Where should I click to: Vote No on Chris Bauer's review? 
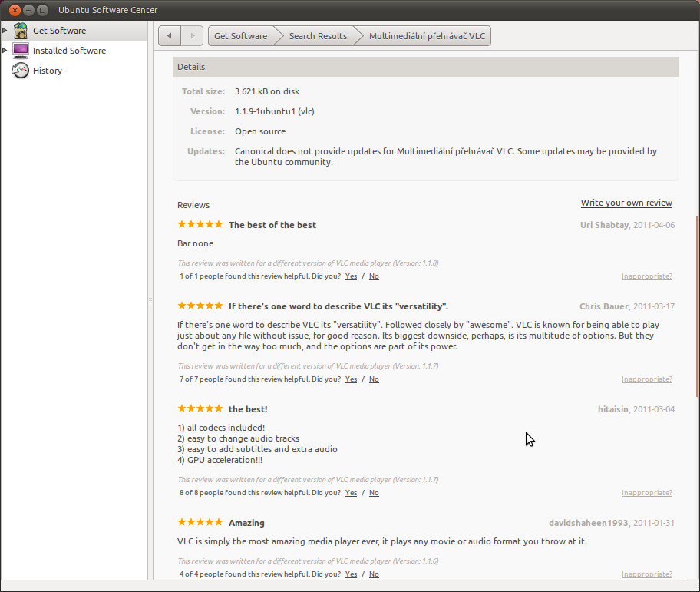[x=374, y=379]
